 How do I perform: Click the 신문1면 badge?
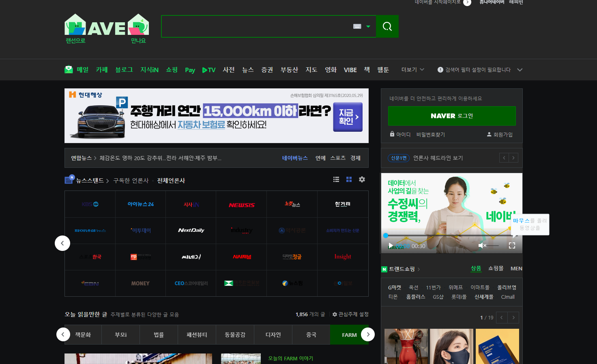click(399, 158)
